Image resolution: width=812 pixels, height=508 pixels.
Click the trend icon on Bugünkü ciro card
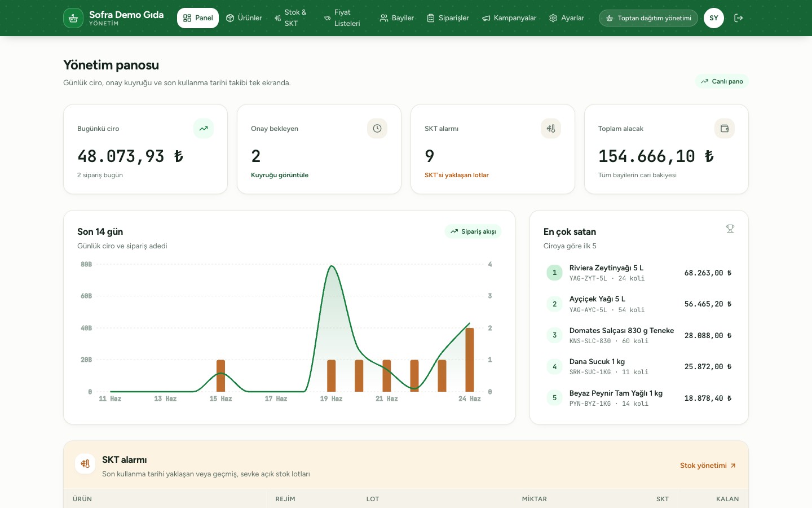(x=204, y=129)
